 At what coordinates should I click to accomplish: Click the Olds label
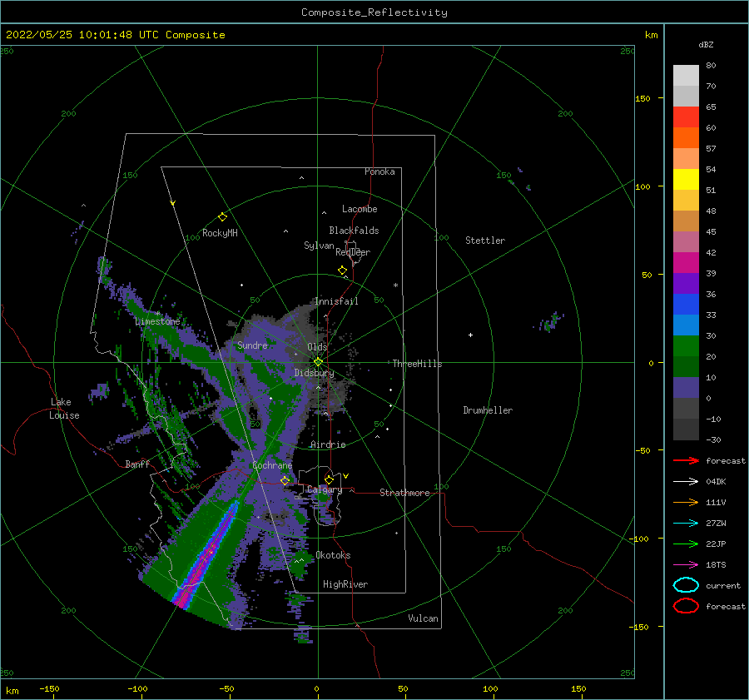tap(317, 347)
